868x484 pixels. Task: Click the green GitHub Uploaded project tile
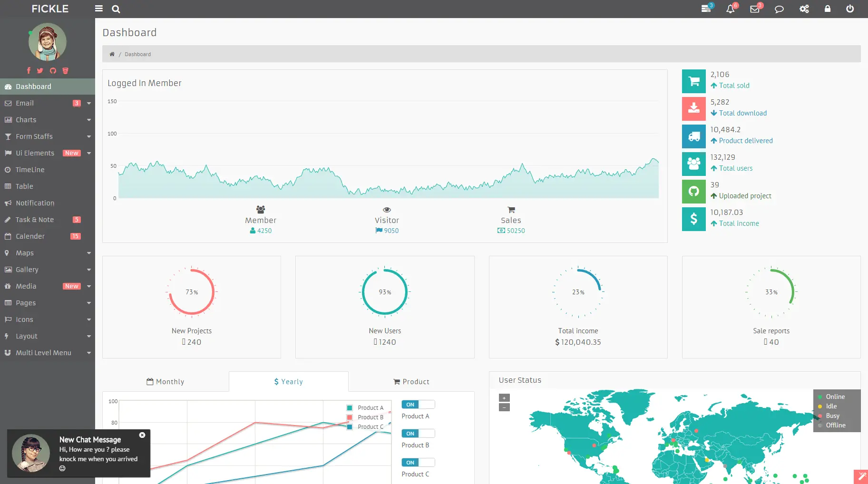694,192
